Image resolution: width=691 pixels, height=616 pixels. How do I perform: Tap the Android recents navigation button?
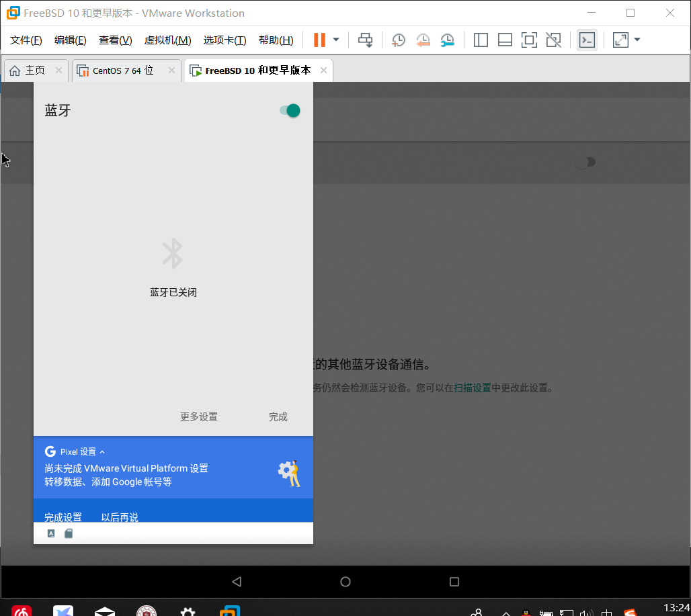tap(454, 582)
